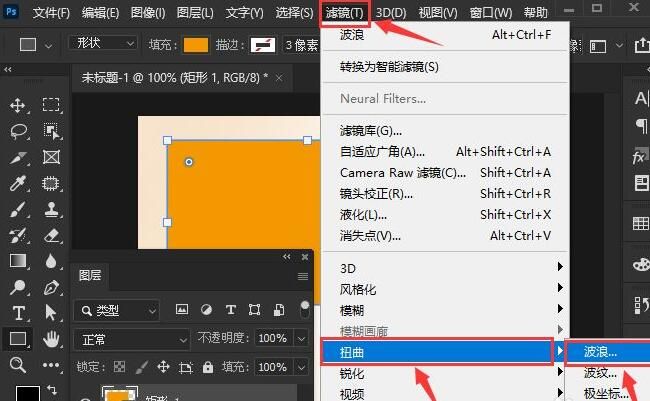Open the fx Styles panel icon

(x=640, y=156)
